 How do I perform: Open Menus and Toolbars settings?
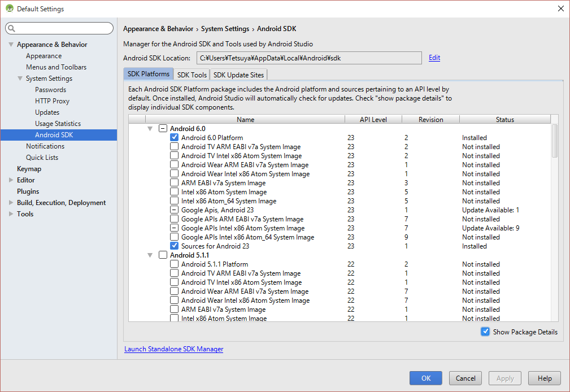56,67
